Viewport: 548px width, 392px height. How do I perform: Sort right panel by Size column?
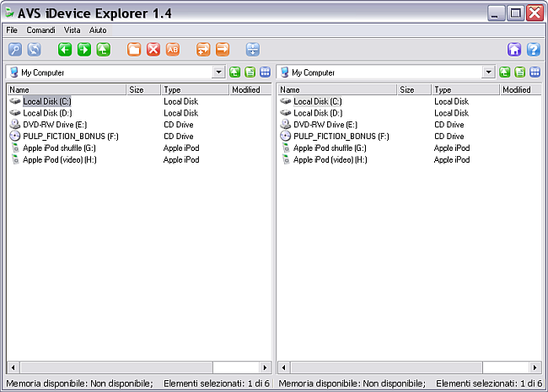point(414,90)
